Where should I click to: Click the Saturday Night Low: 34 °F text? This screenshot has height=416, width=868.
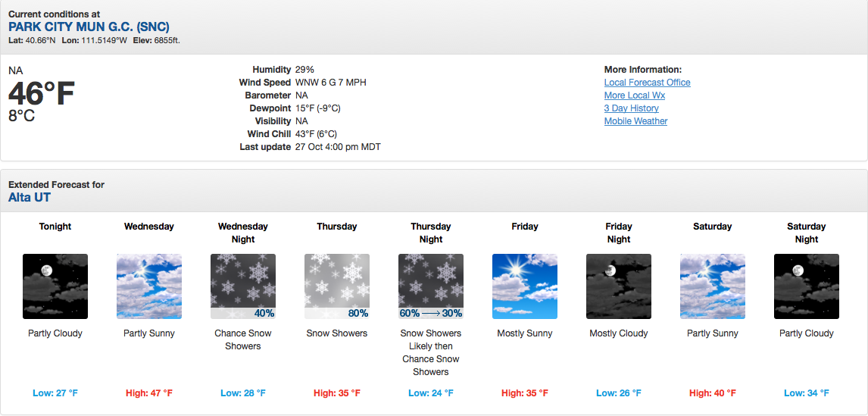click(x=806, y=393)
